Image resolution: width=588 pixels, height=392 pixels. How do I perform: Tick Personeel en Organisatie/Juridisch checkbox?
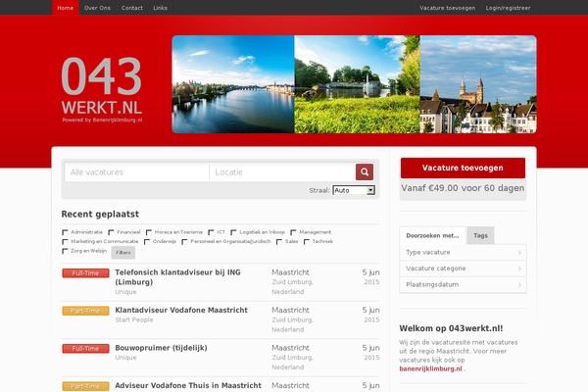coord(184,242)
